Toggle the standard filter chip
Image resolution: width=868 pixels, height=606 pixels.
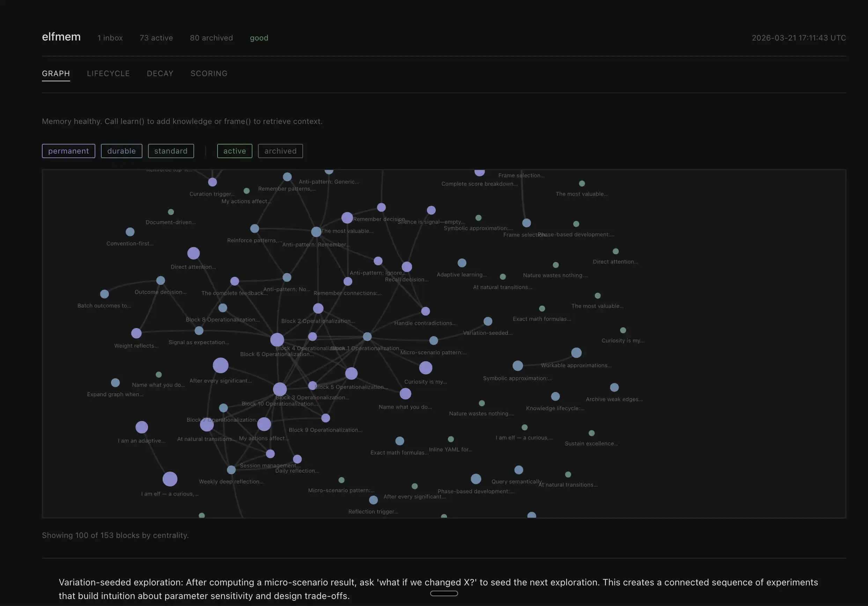point(171,151)
